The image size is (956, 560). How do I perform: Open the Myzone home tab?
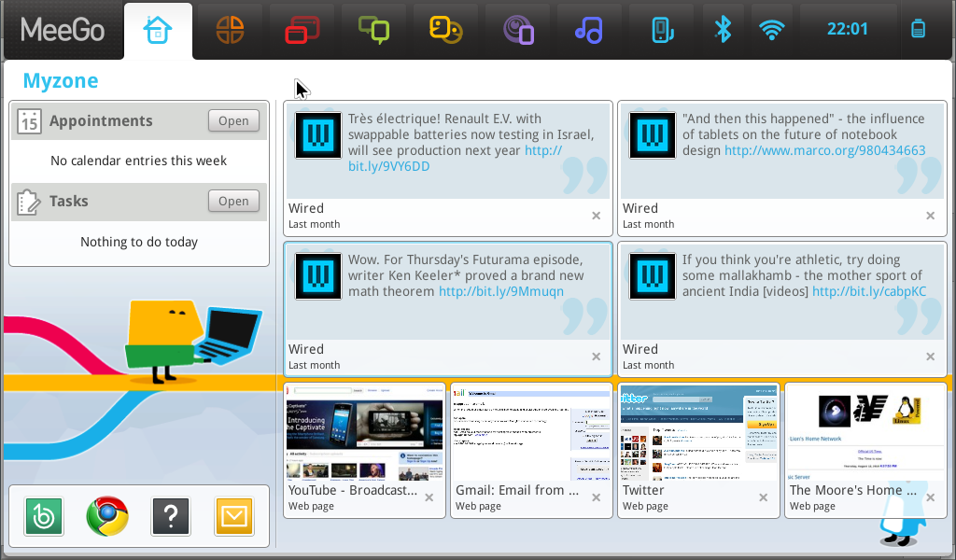tap(158, 30)
